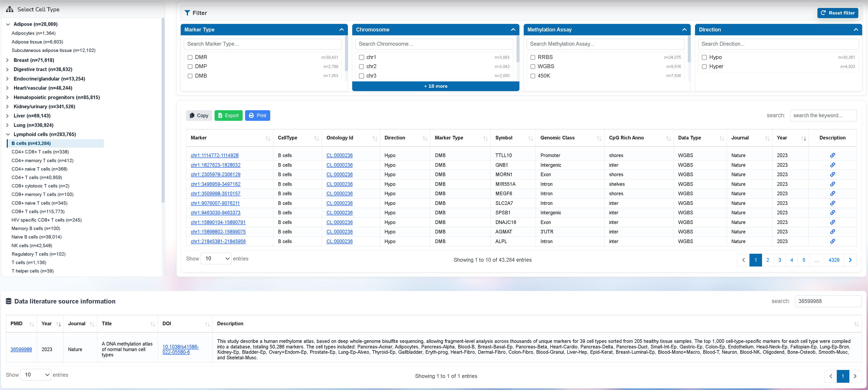Image resolution: width=868 pixels, height=390 pixels.
Task: Collapse the Lymphoid cells group
Action: (x=8, y=134)
